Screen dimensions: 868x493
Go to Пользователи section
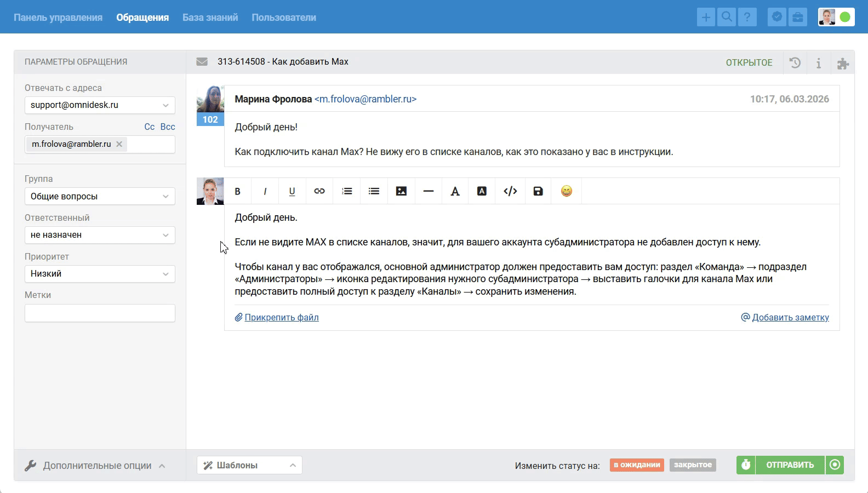284,18
